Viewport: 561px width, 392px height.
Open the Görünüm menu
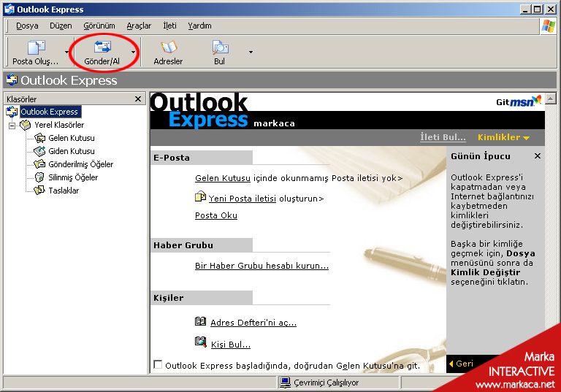coord(99,26)
